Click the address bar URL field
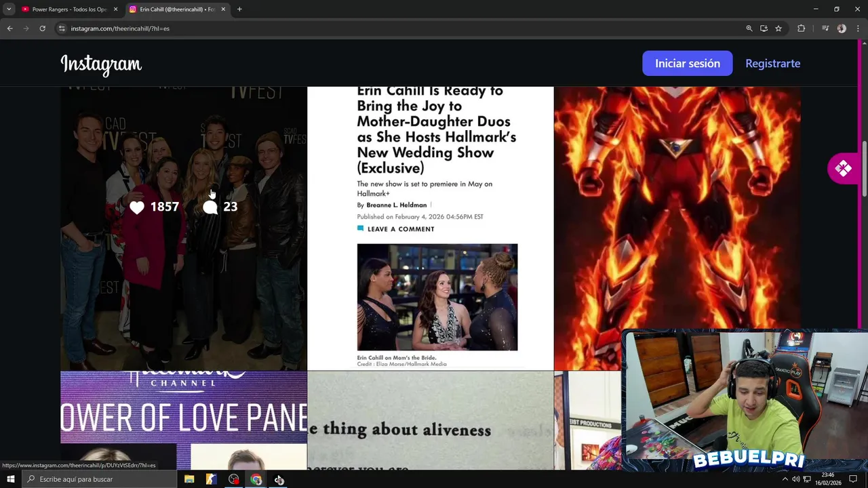Viewport: 868px width, 488px height. click(400, 28)
